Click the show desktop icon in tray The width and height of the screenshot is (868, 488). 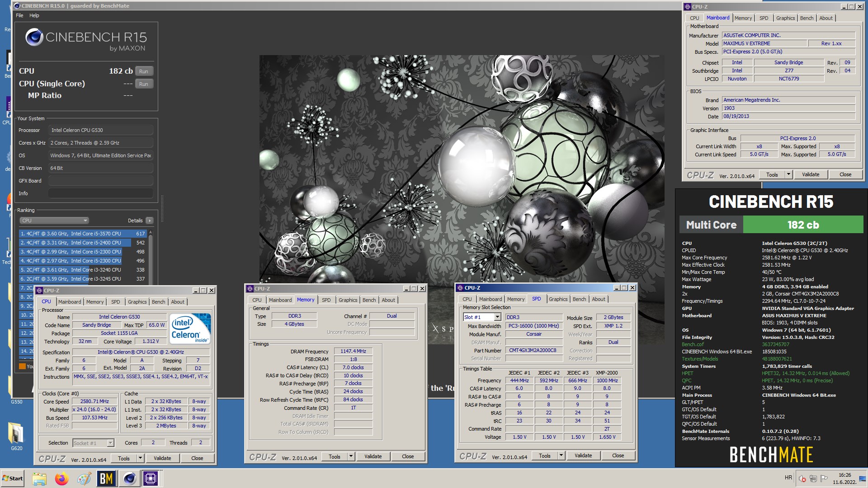point(863,479)
